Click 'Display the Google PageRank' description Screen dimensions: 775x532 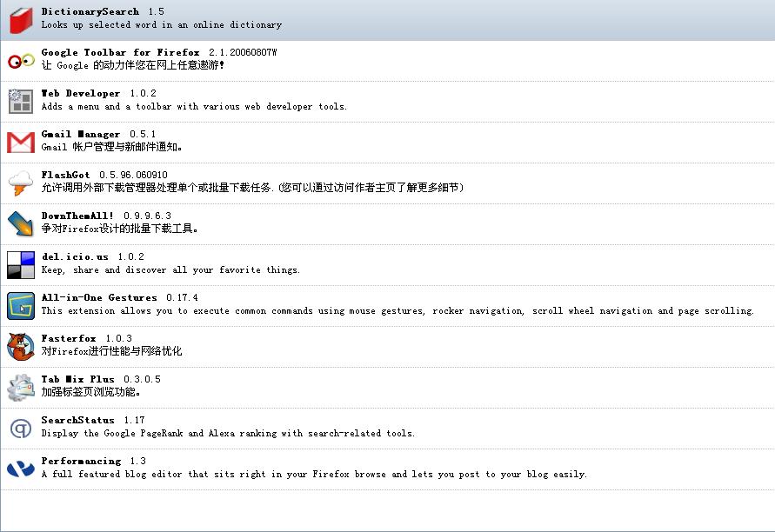coord(229,433)
